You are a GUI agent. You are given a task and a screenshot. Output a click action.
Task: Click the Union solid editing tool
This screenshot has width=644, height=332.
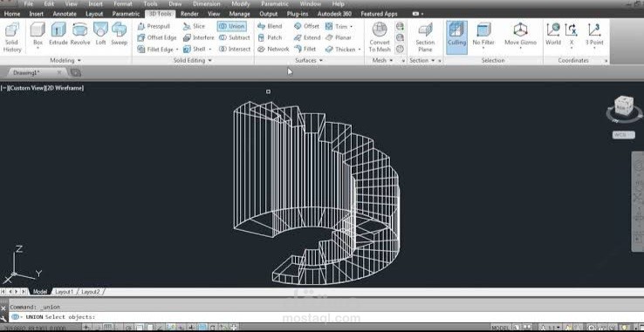click(232, 26)
